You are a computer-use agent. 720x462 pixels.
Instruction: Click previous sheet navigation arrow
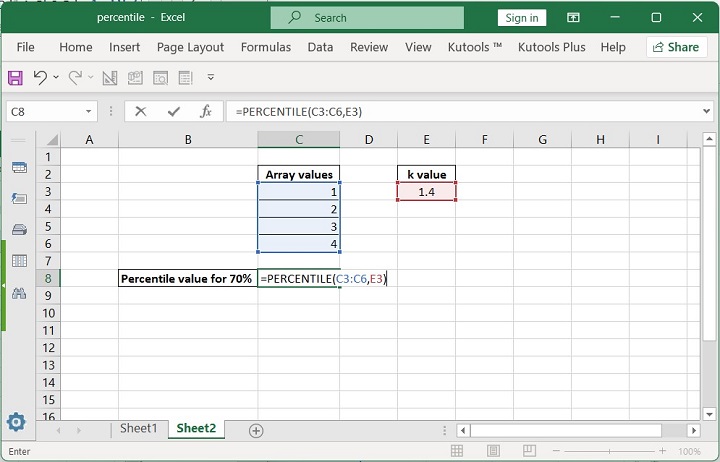click(58, 431)
